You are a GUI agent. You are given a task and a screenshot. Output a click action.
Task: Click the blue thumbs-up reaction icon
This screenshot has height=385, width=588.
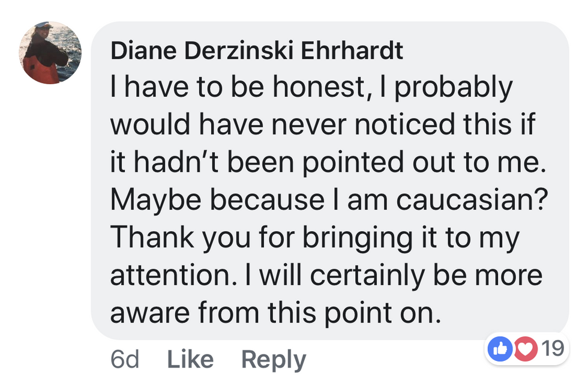(500, 349)
